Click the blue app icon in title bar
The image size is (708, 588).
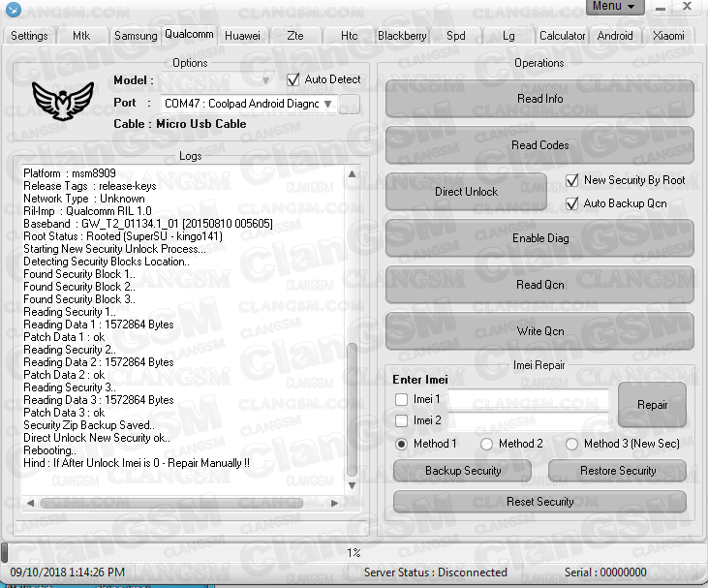14,9
